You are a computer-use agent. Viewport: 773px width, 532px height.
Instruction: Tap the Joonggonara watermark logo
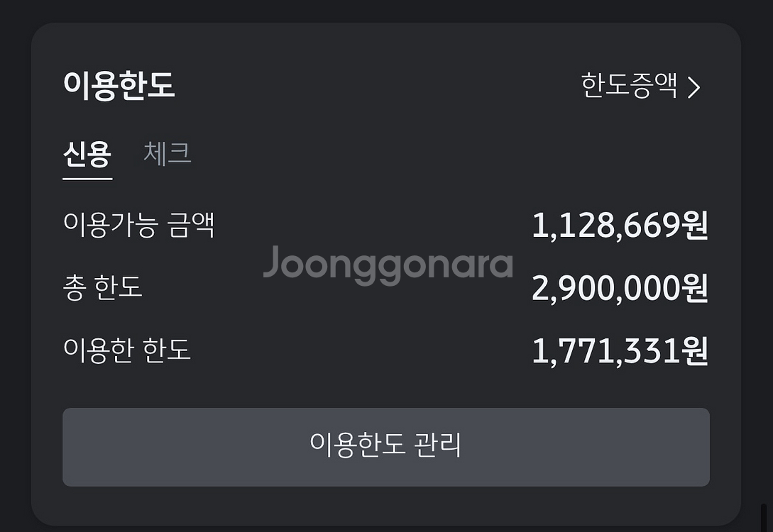click(388, 264)
